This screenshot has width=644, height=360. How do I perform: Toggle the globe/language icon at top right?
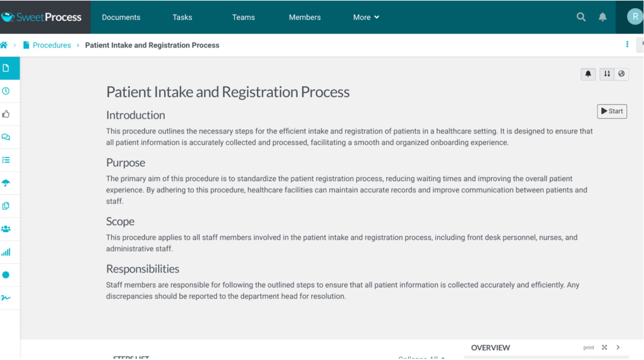pyautogui.click(x=621, y=74)
